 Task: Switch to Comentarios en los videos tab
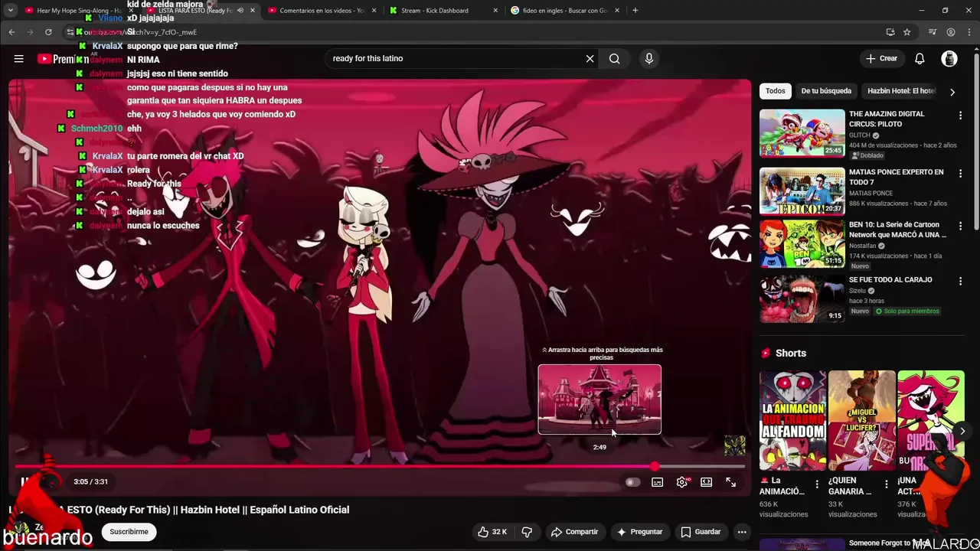[322, 11]
